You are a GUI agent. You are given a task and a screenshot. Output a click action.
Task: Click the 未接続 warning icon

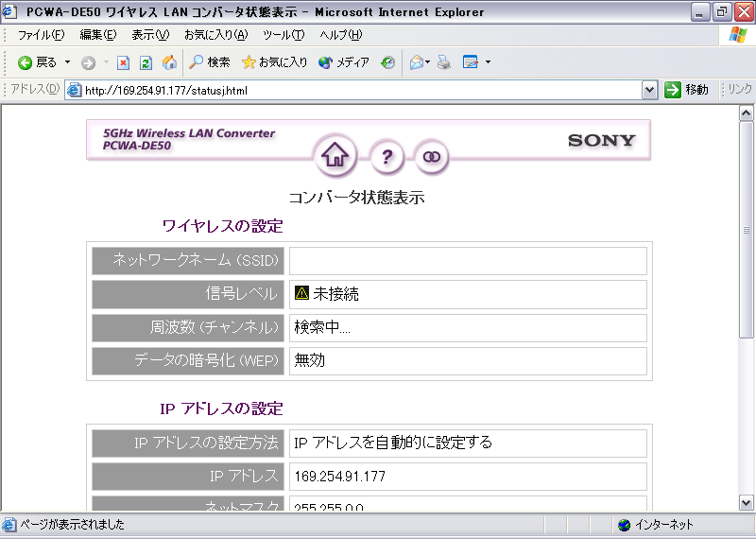click(301, 293)
